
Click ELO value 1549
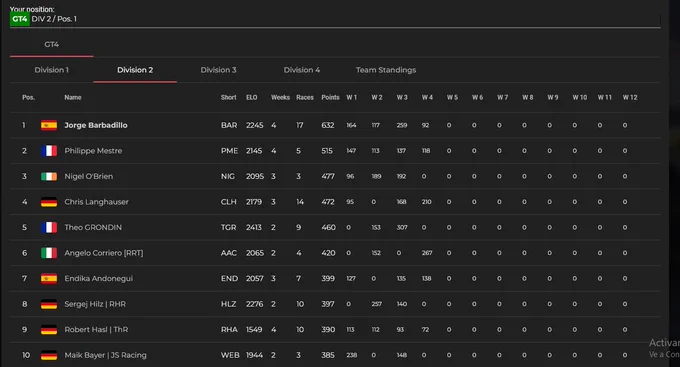254,330
